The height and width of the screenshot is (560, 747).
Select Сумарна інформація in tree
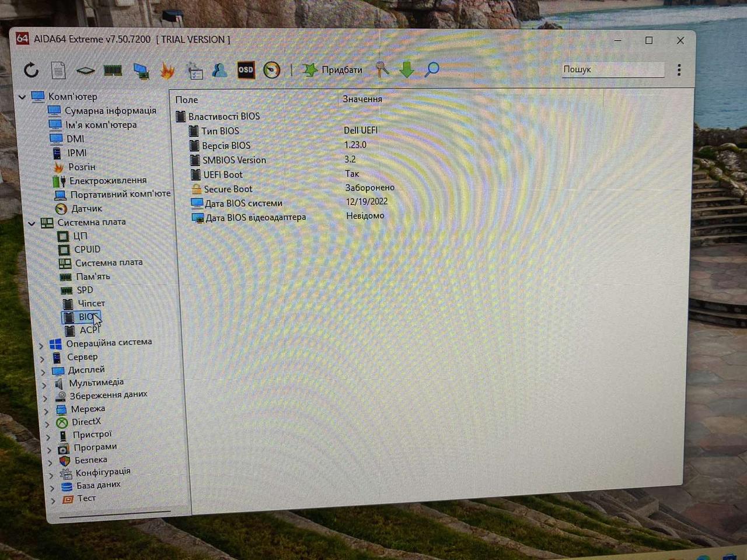pos(110,110)
